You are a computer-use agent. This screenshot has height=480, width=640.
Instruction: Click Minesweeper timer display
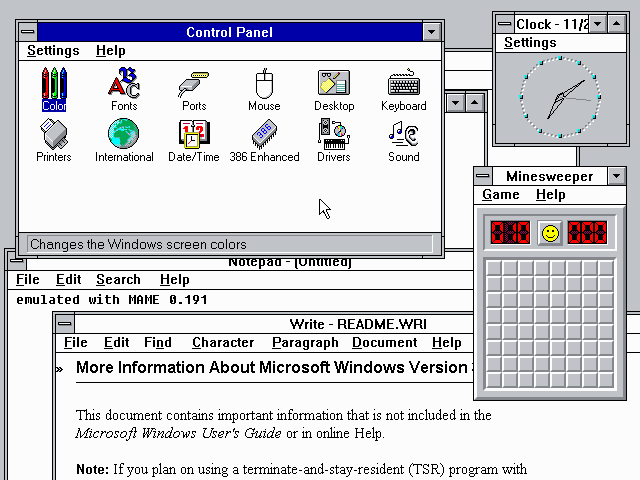pos(587,233)
